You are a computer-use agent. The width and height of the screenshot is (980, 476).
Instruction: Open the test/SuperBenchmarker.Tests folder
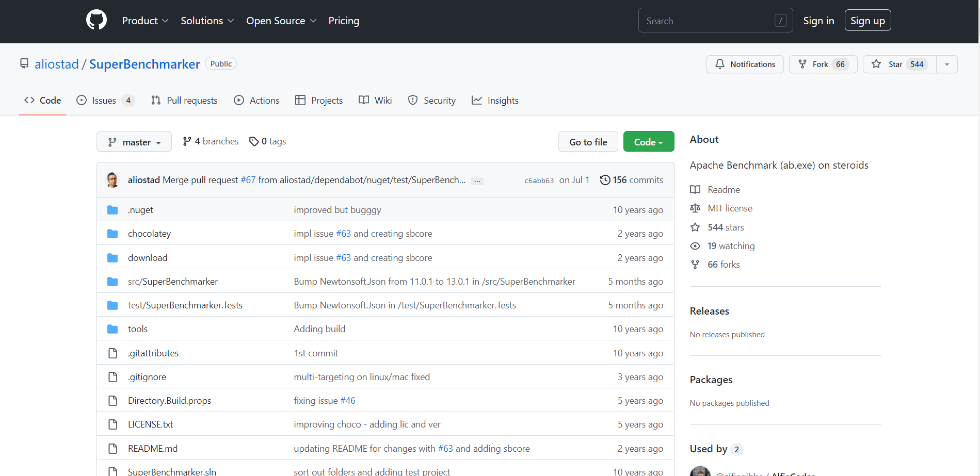(x=185, y=305)
